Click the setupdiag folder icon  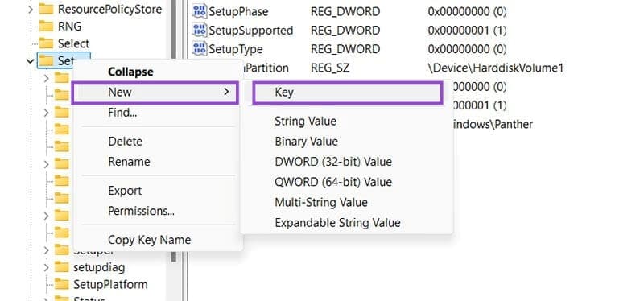62,267
